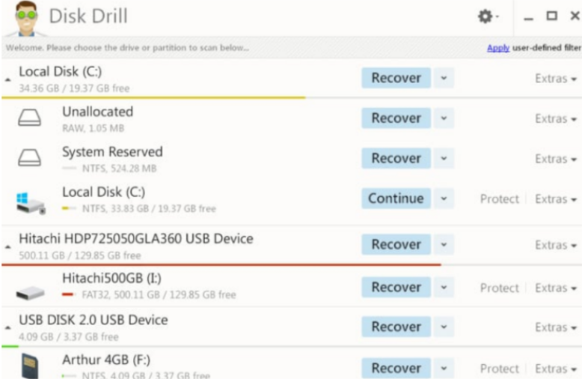Collapse the Local Disk (C:) disk group
Image resolution: width=588 pixels, height=379 pixels.
coord(8,79)
